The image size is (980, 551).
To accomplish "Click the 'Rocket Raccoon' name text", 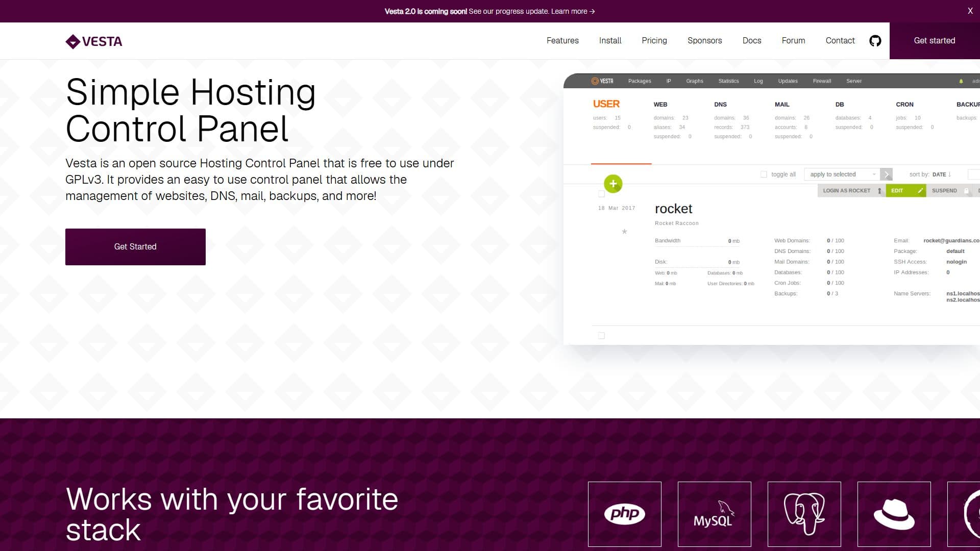I will coord(677,223).
